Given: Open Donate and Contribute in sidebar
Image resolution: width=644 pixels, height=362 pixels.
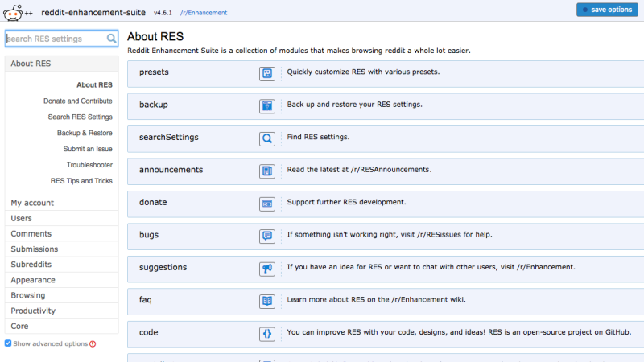Looking at the screenshot, I should [77, 101].
